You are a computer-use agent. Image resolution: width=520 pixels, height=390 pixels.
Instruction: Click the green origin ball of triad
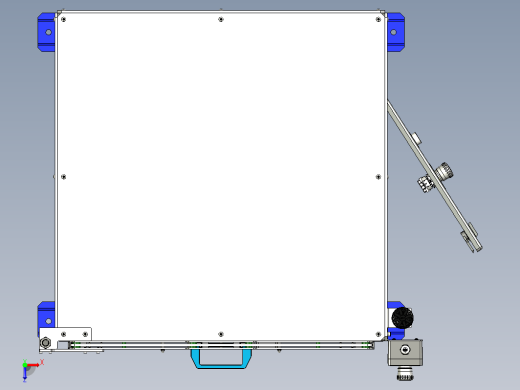[x=25, y=365]
